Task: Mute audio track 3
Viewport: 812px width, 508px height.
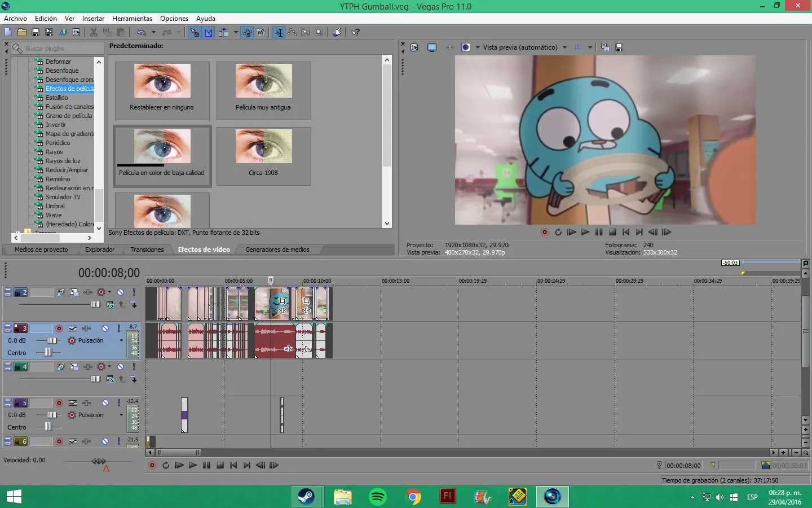Action: (x=105, y=329)
